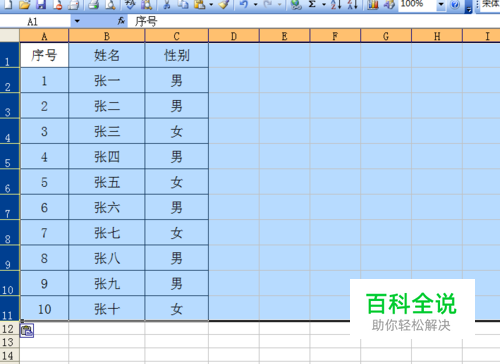The width and height of the screenshot is (500, 364).
Task: Select row 14 by its header
Action: pyautogui.click(x=10, y=355)
